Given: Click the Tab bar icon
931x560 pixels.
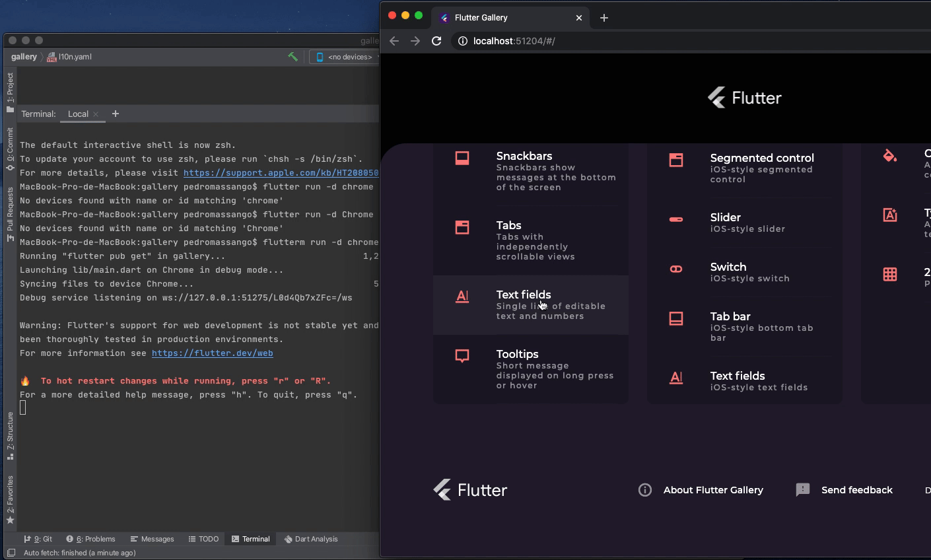Looking at the screenshot, I should (x=676, y=318).
